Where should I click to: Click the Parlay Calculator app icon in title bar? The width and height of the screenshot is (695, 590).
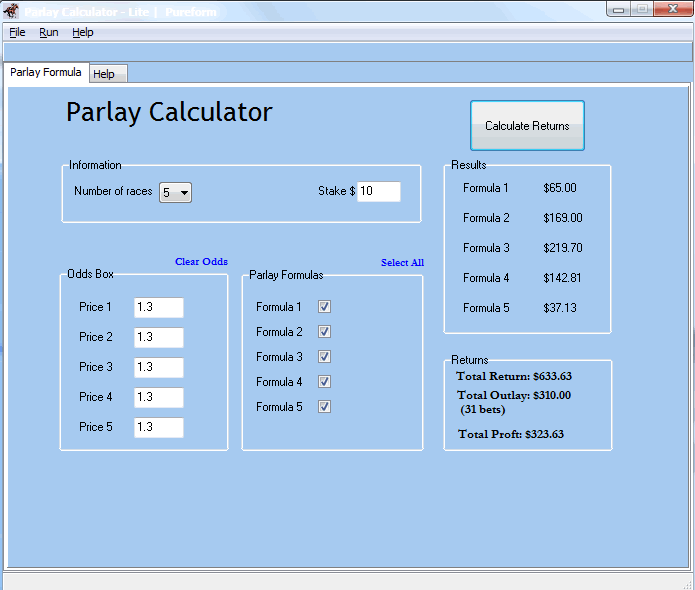(x=13, y=11)
